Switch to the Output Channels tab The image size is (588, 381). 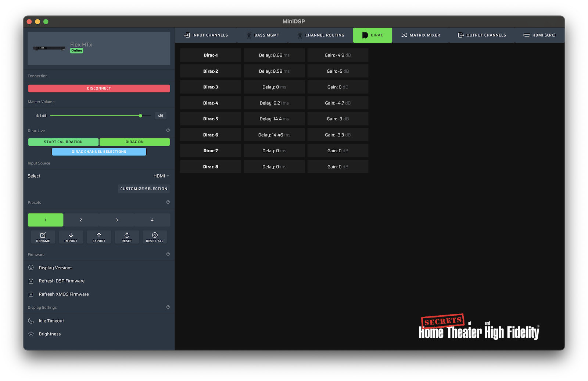coord(482,35)
